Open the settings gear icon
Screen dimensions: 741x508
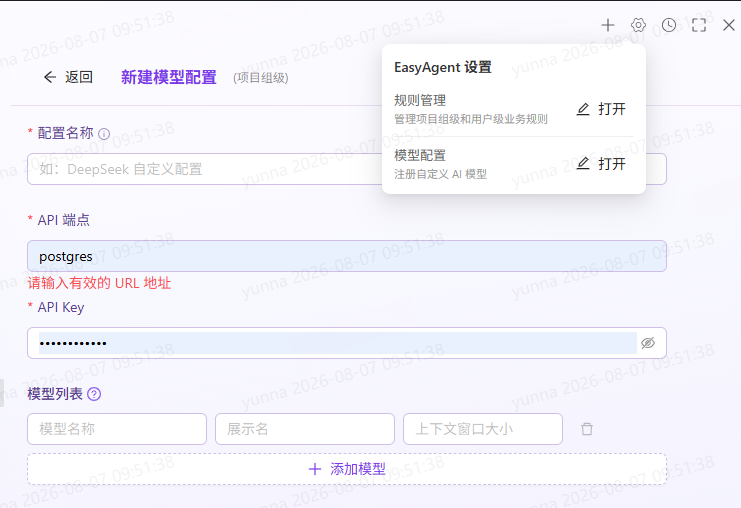(x=638, y=25)
